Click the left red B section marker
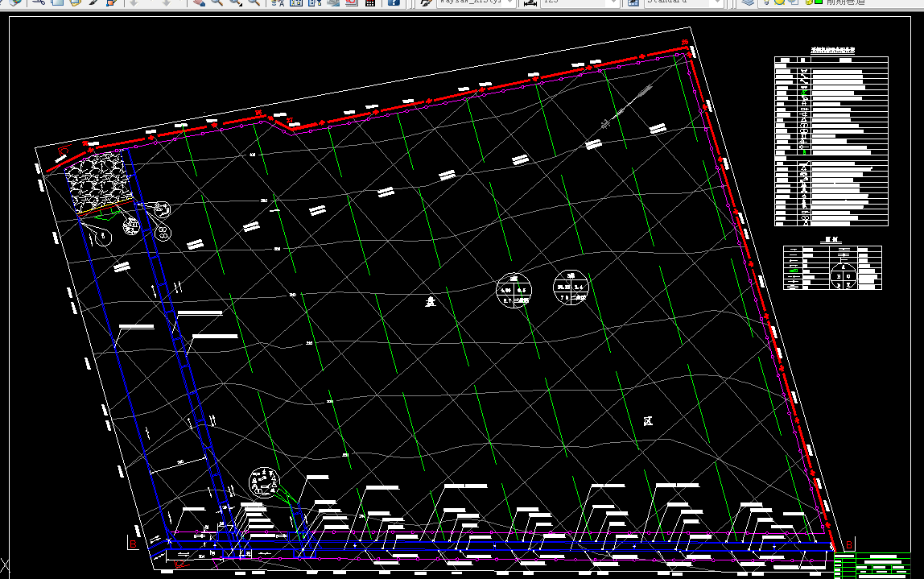The image size is (924, 579). click(133, 544)
